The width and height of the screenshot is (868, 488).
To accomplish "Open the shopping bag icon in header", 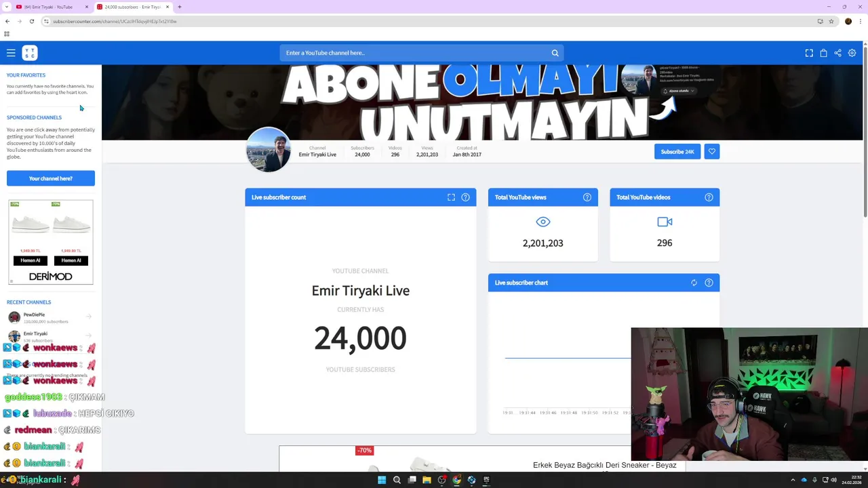I will tap(823, 53).
